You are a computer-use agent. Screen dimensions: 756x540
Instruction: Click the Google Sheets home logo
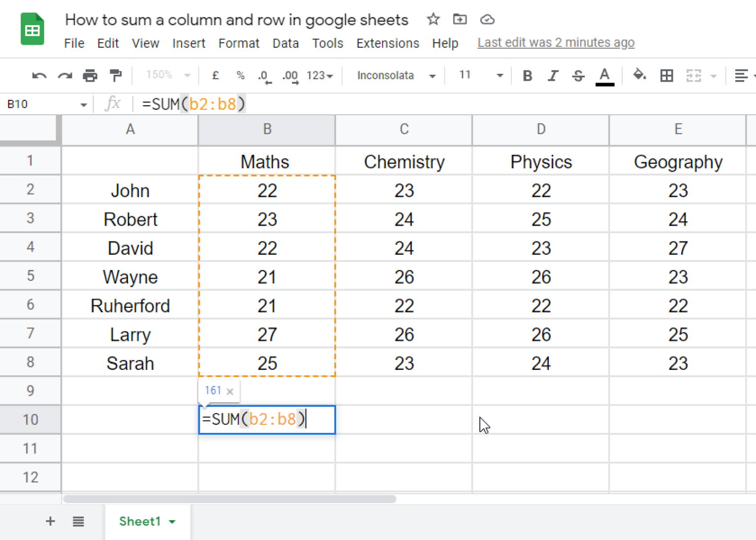pyautogui.click(x=32, y=30)
